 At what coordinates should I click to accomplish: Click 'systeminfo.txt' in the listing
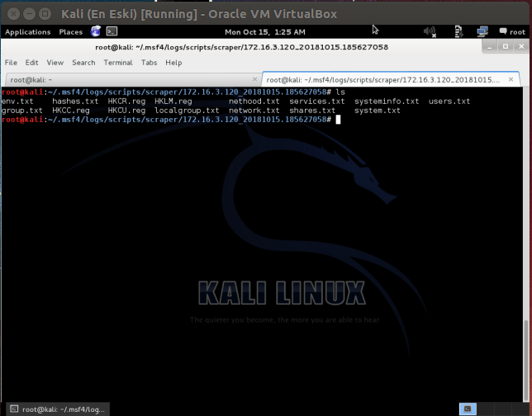click(x=387, y=102)
